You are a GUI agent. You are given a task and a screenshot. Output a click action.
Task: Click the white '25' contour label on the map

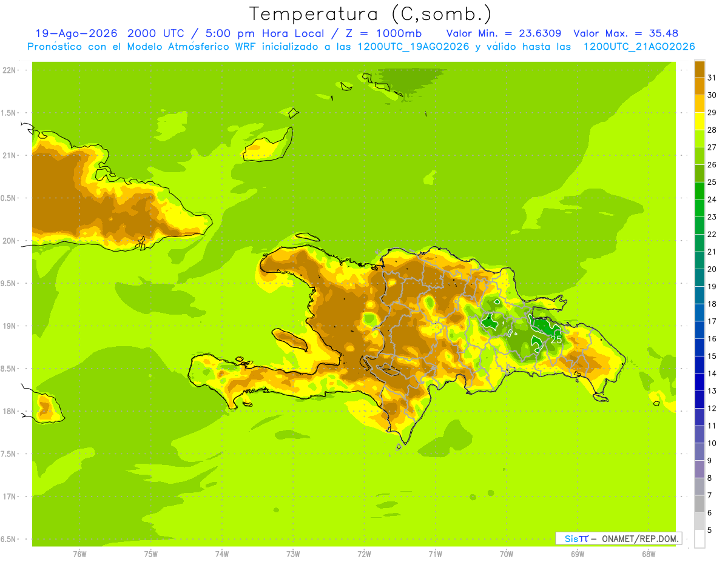click(x=556, y=340)
